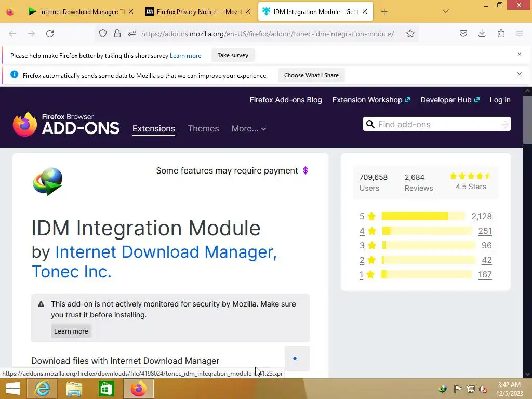
Task: Open Learn more link in survey bar
Action: (x=185, y=55)
